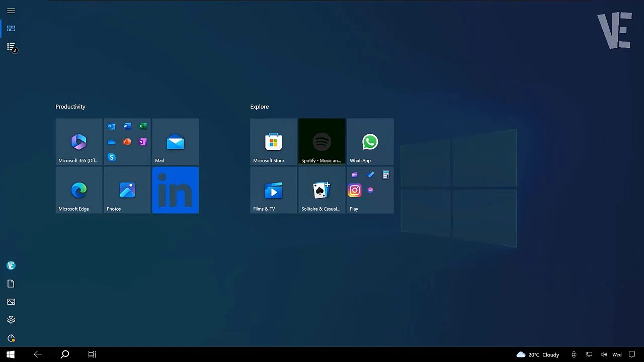The image size is (644, 362).
Task: Launch Microsoft Edge from its tile
Action: 79,190
